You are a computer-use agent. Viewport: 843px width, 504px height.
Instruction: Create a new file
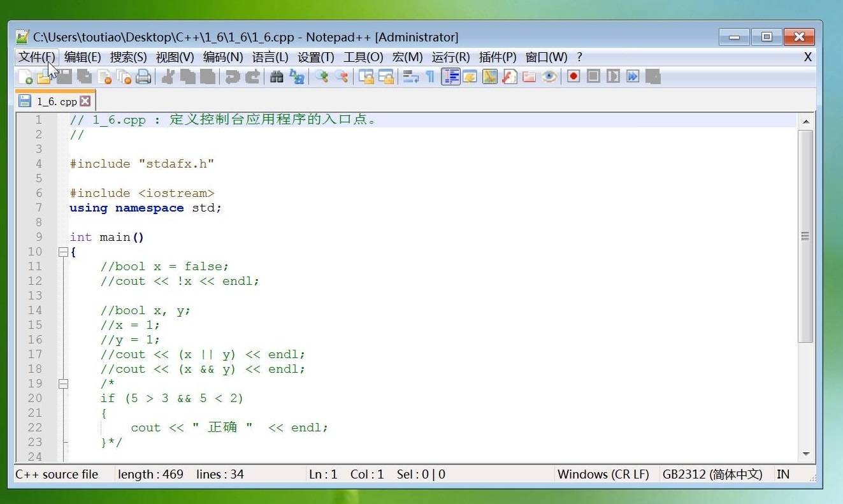27,76
